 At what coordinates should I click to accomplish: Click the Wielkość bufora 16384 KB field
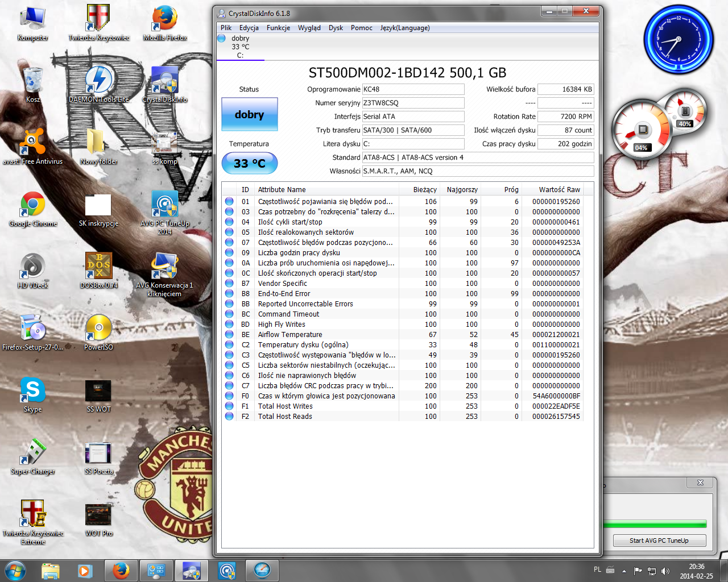[566, 89]
